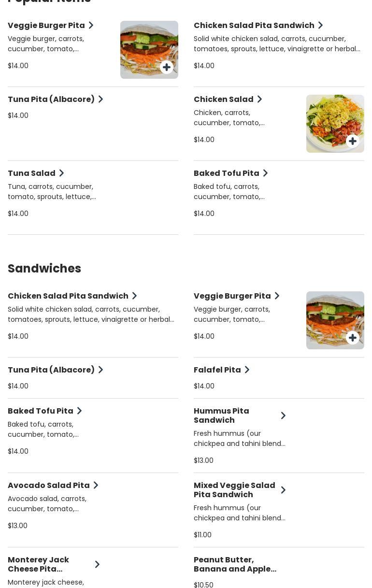The width and height of the screenshot is (372, 588).
Task: Click the Sandwiches section heading
Action: click(x=44, y=268)
